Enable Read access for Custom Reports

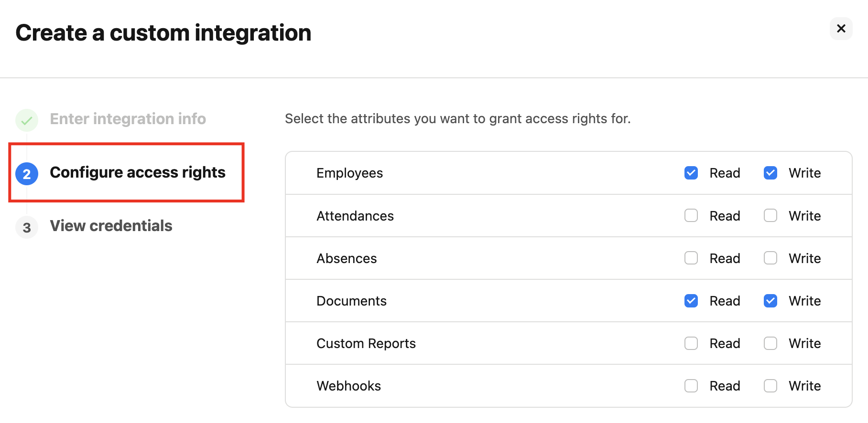[691, 343]
